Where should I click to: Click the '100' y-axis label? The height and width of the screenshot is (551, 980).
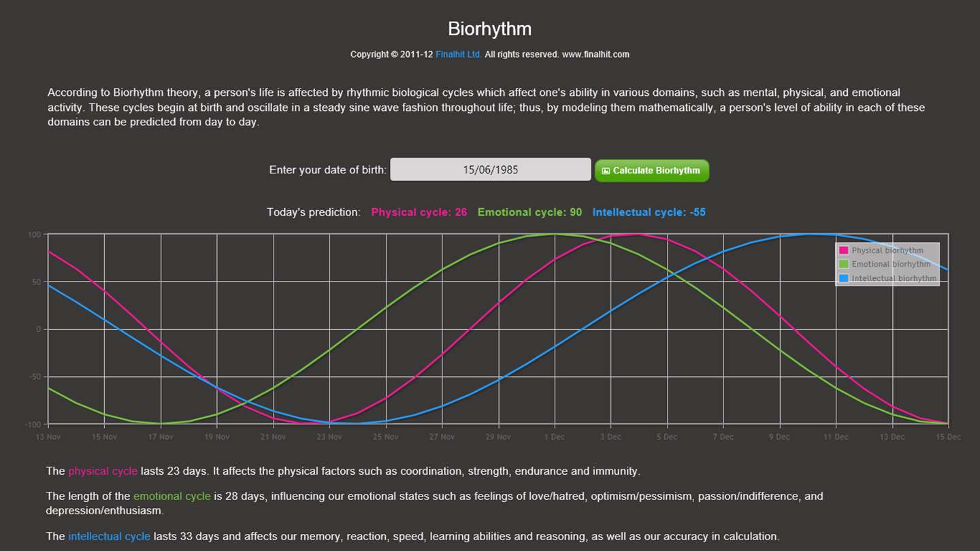[x=35, y=235]
